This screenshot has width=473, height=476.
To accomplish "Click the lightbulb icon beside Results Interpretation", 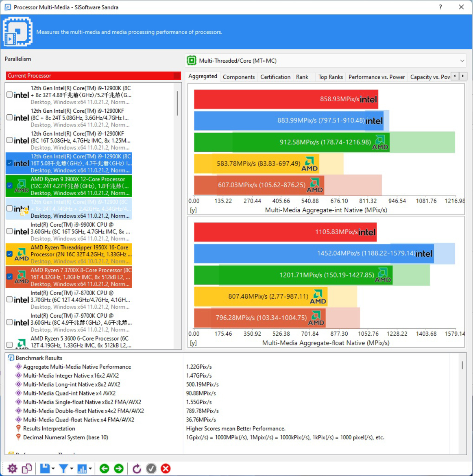I will tap(19, 428).
